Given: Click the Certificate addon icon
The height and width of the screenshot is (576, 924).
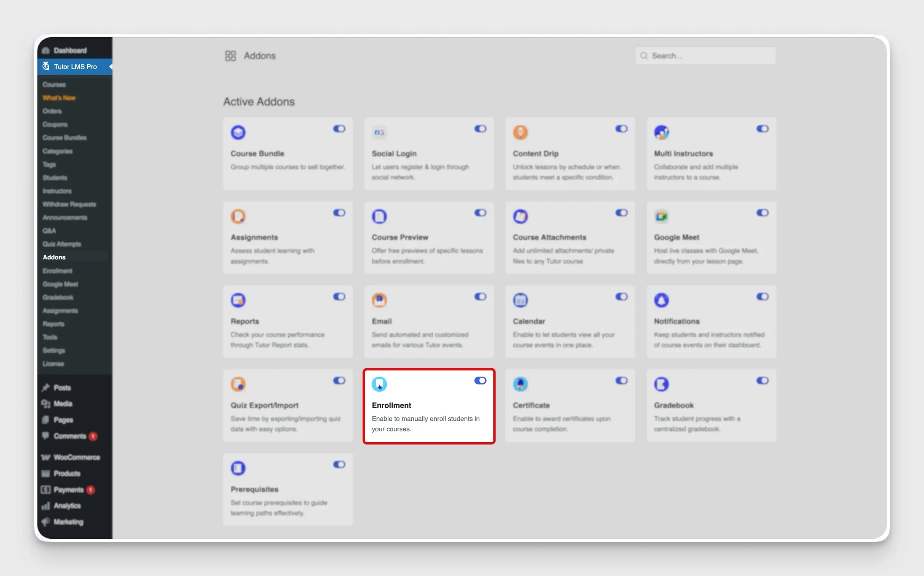Looking at the screenshot, I should click(x=520, y=384).
